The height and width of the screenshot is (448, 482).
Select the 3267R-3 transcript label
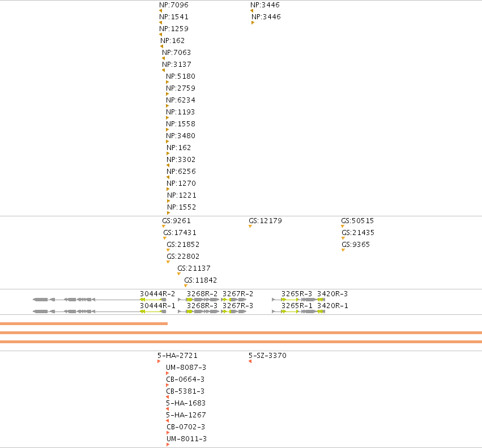point(238,306)
